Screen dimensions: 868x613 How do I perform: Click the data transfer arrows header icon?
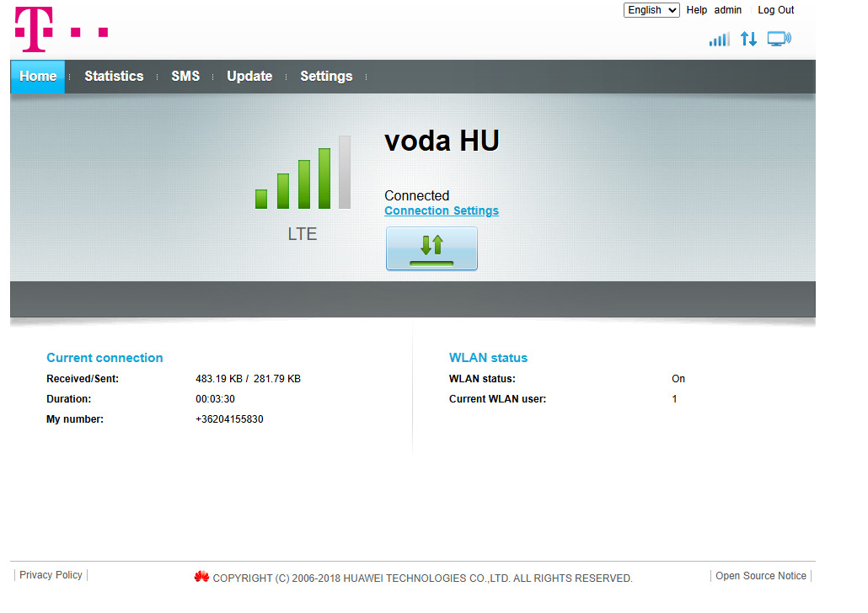tap(748, 39)
